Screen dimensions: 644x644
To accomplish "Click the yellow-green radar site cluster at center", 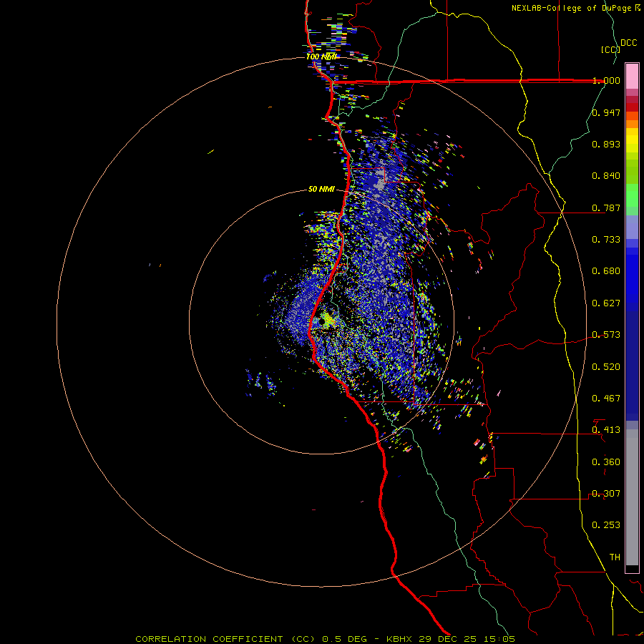I will (327, 321).
